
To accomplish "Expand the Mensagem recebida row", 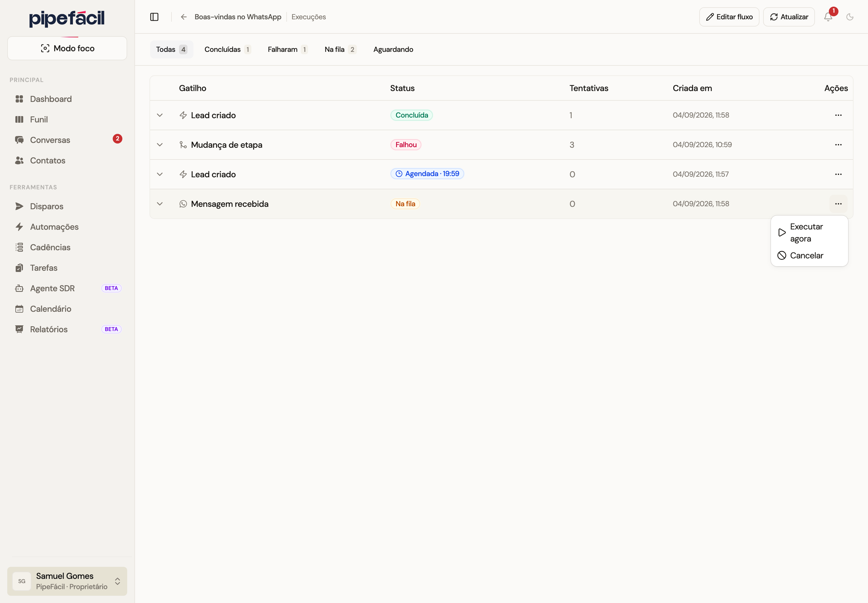I will click(x=160, y=204).
